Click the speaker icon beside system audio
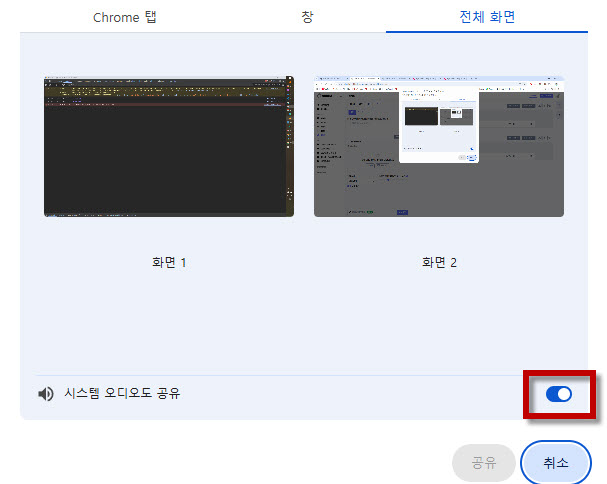This screenshot has height=484, width=607. point(45,394)
